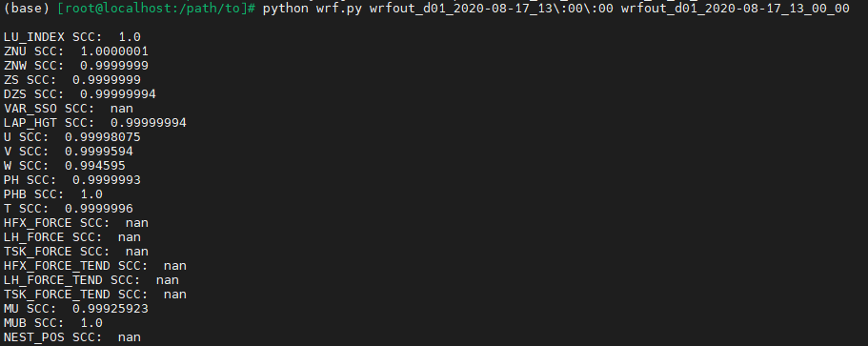Click the HFX_FORCE SCC nan line
Viewport: 868px width, 346px height.
click(x=76, y=223)
